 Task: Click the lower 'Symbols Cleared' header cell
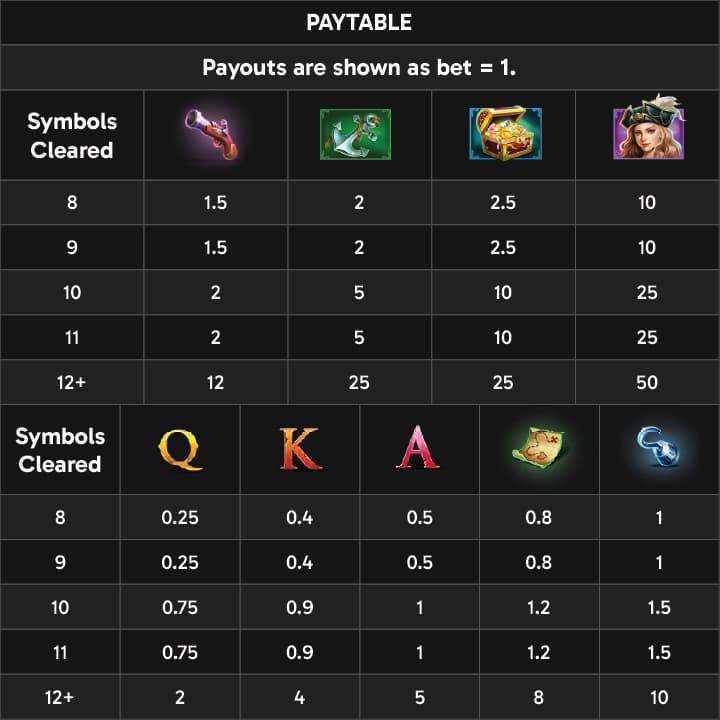(x=60, y=450)
